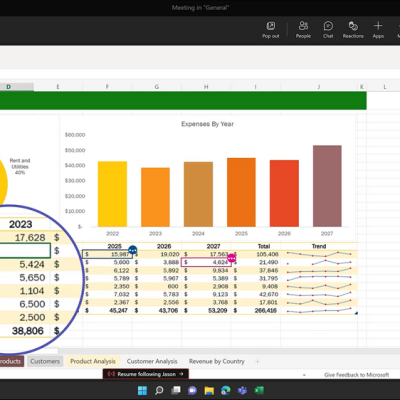
Task: Click the Trend column header cell
Action: click(x=319, y=246)
